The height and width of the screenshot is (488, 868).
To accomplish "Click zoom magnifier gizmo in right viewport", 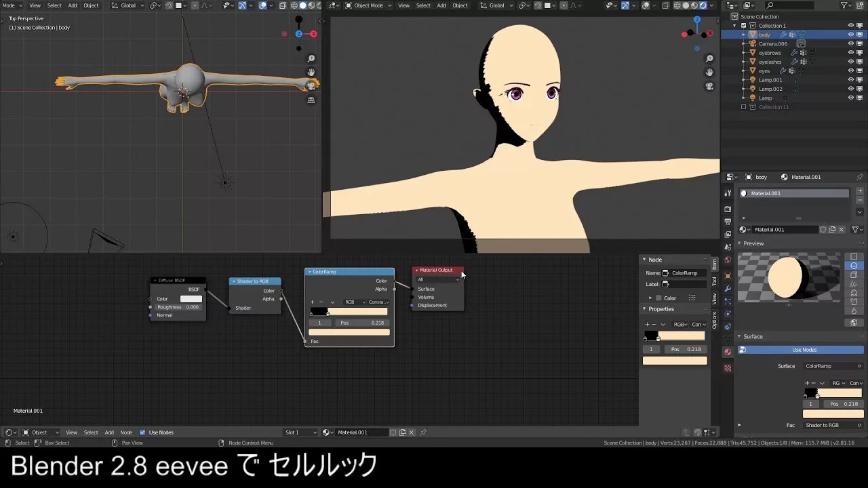I will click(x=710, y=59).
